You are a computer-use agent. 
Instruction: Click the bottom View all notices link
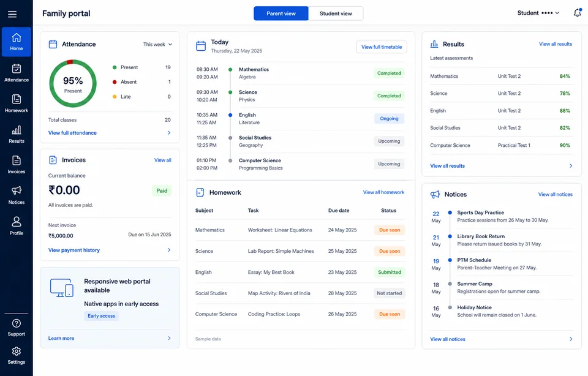(x=448, y=339)
